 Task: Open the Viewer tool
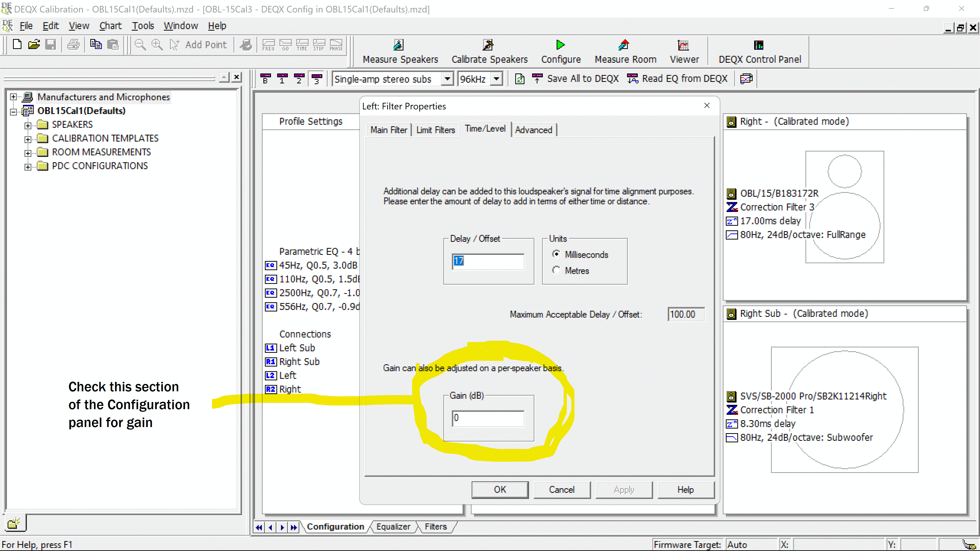[684, 52]
